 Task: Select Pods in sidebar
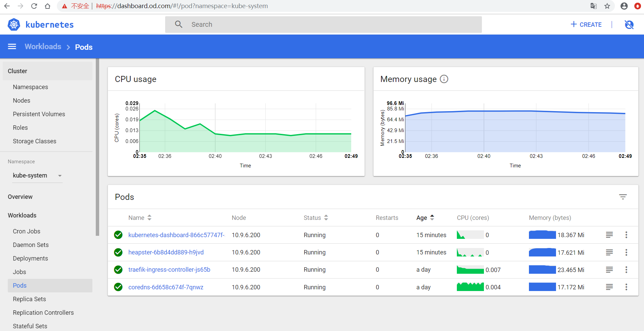(50, 286)
